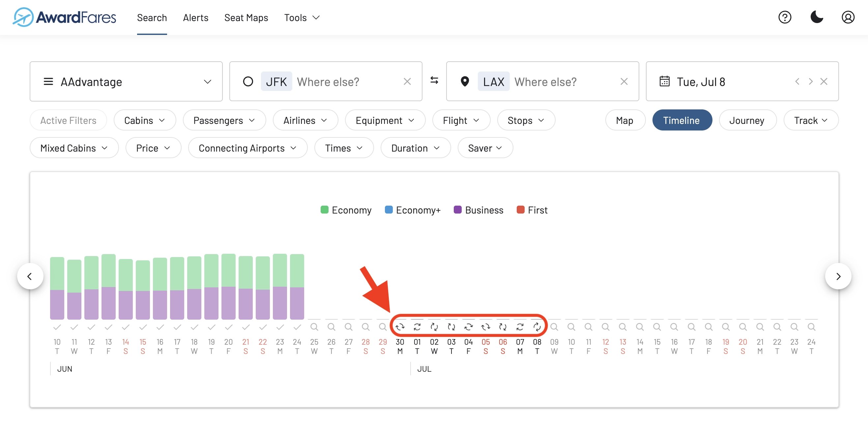Go to next date in date field

point(810,81)
